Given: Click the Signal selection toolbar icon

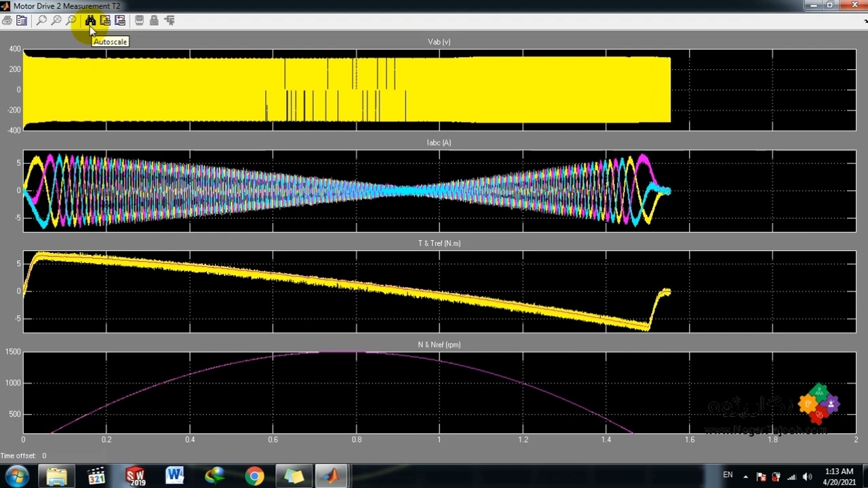Looking at the screenshot, I should [x=169, y=20].
